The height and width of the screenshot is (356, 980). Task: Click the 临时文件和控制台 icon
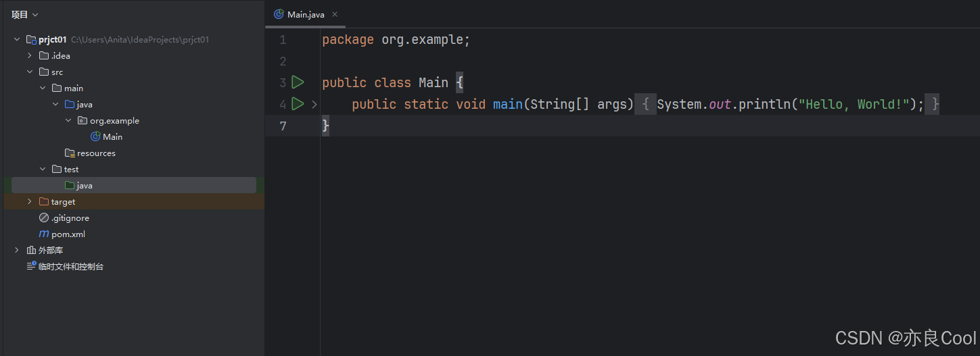click(31, 267)
